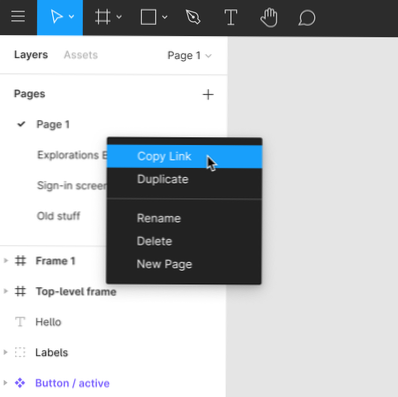Image resolution: width=398 pixels, height=397 pixels.
Task: Click the Button / active component icon
Action: point(20,383)
